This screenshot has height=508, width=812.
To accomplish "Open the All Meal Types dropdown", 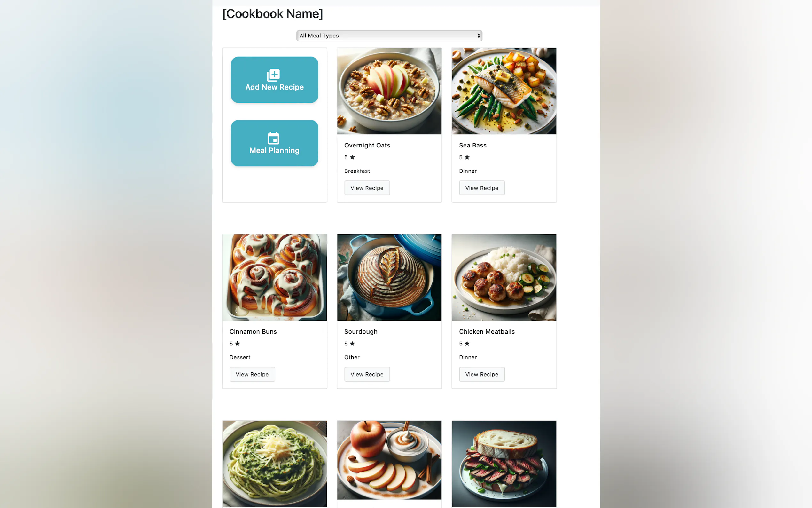I will (x=389, y=36).
